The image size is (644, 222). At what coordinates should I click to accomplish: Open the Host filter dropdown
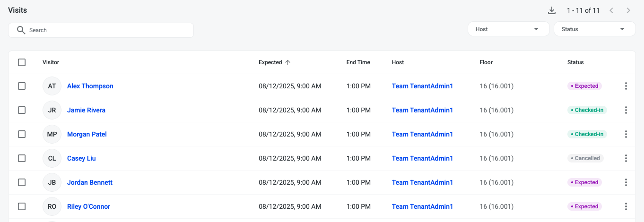508,29
